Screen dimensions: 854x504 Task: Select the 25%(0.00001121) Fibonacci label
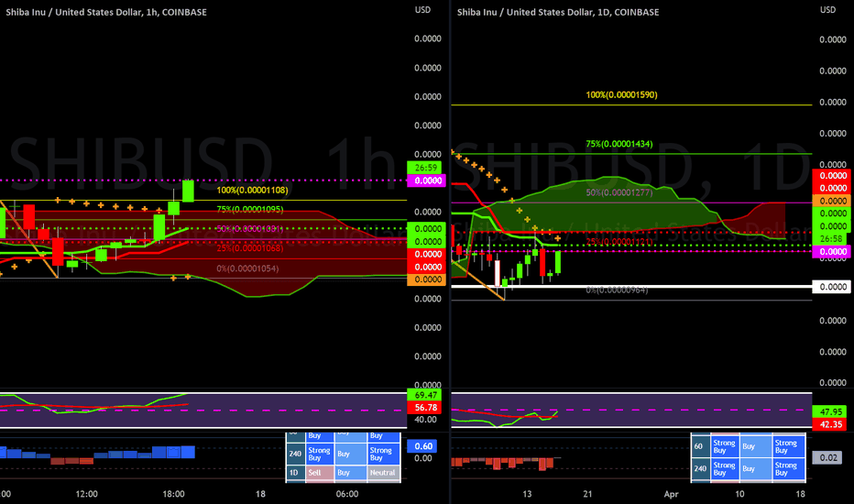coord(619,242)
